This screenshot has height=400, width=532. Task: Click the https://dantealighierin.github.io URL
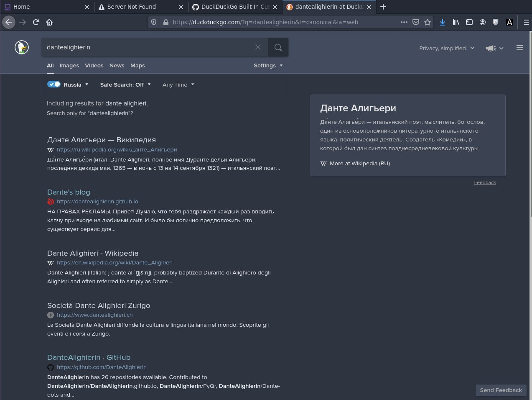pyautogui.click(x=97, y=202)
